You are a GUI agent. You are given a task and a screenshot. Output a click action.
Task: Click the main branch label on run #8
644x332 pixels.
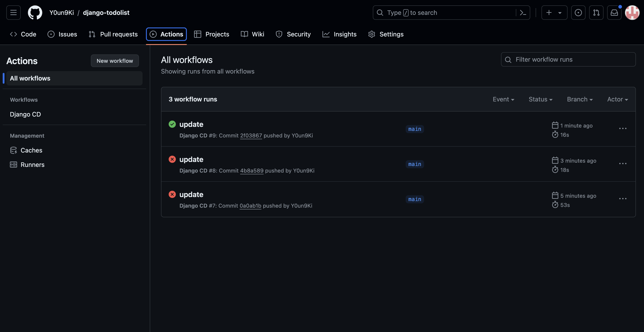415,164
